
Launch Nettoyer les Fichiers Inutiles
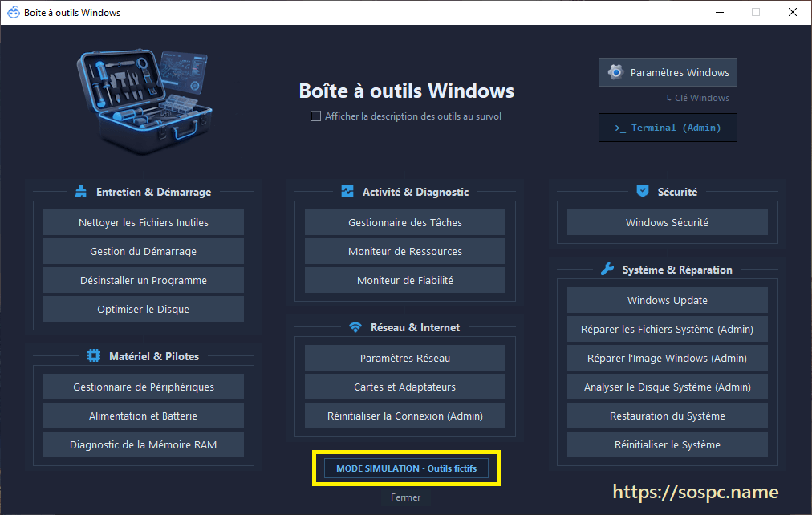(x=144, y=222)
